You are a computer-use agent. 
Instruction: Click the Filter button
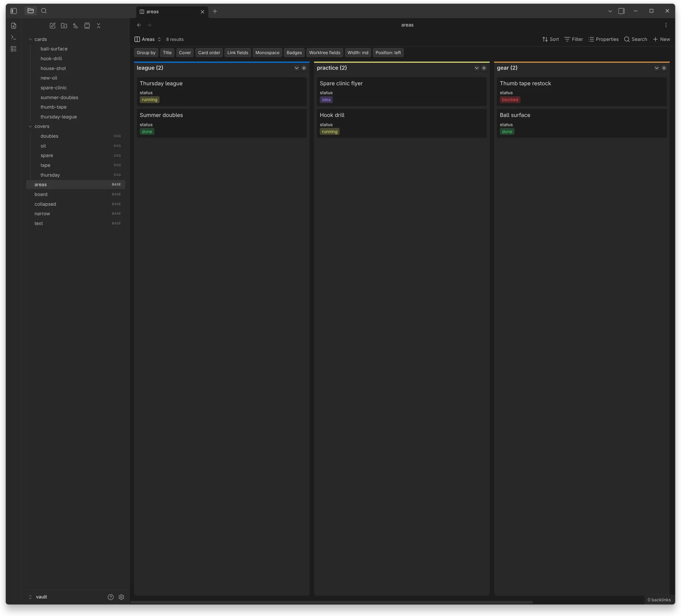pyautogui.click(x=574, y=39)
